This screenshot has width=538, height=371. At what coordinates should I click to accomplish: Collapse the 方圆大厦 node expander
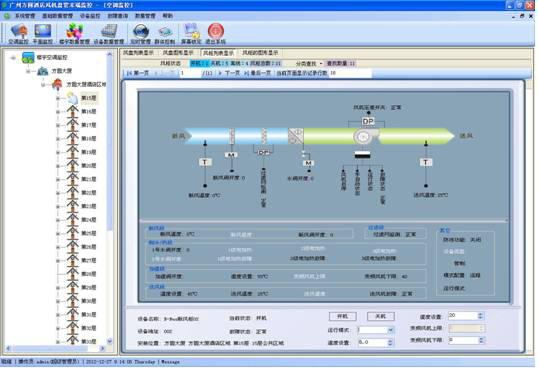click(x=28, y=71)
